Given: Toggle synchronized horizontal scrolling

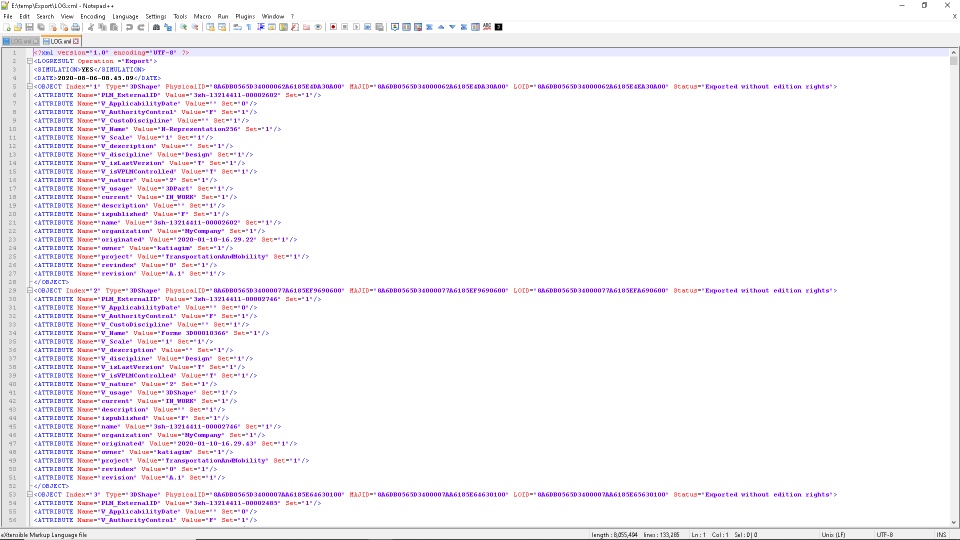Looking at the screenshot, I should (222, 27).
